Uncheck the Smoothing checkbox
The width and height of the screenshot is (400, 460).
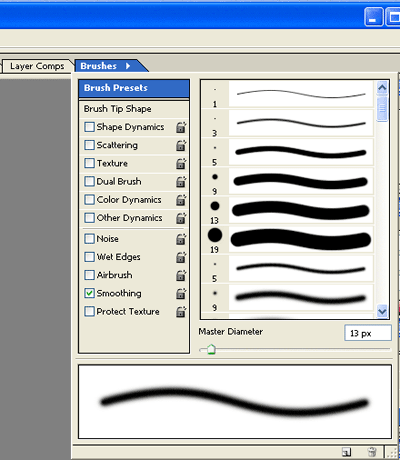point(89,293)
